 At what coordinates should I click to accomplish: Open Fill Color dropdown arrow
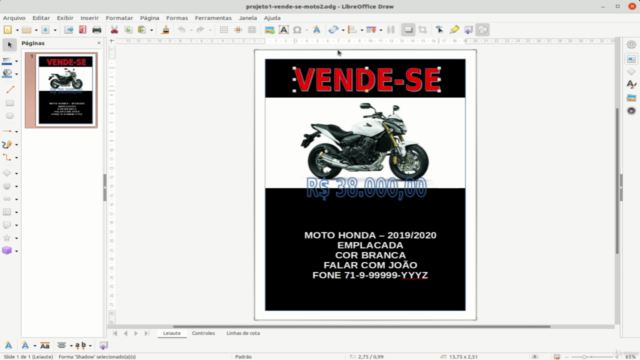17,74
